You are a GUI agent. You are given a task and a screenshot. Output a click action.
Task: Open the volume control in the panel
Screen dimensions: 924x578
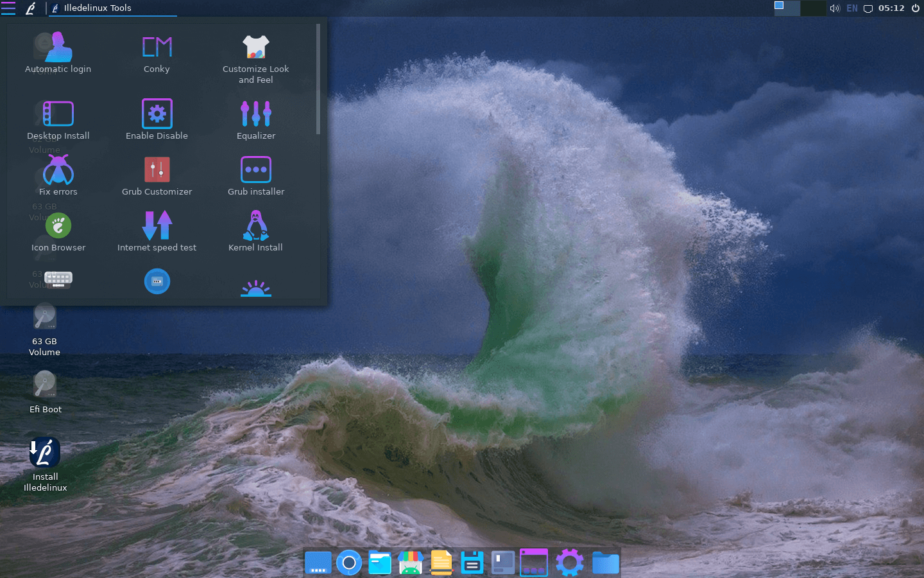point(835,8)
